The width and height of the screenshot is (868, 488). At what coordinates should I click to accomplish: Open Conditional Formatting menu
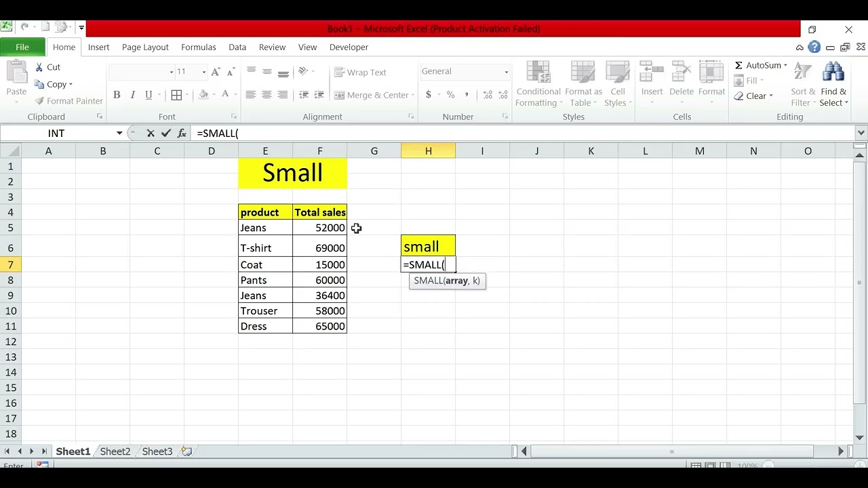pos(538,84)
